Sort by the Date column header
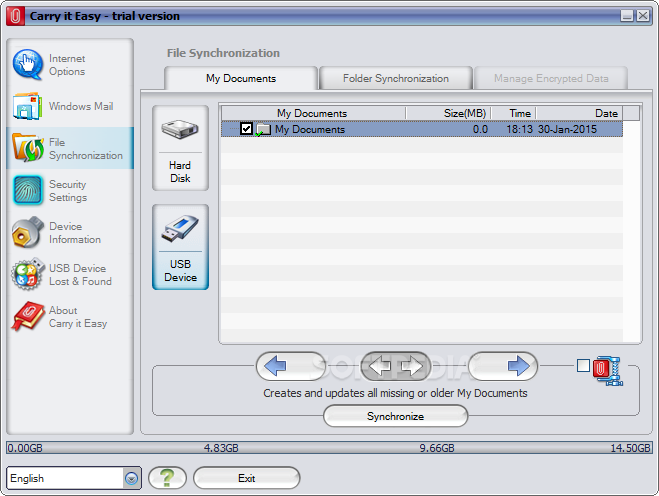The width and height of the screenshot is (659, 496). pyautogui.click(x=579, y=113)
